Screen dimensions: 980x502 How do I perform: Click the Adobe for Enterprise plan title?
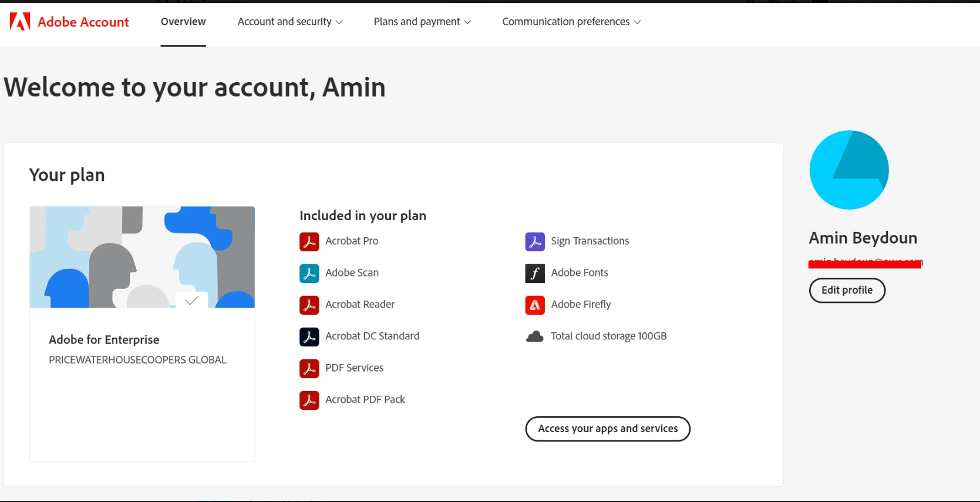[104, 339]
